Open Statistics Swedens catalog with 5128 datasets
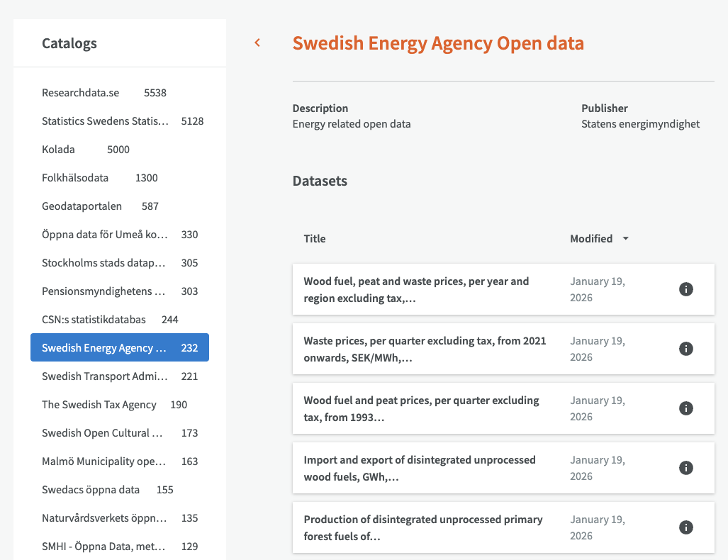The height and width of the screenshot is (560, 728). pos(105,121)
